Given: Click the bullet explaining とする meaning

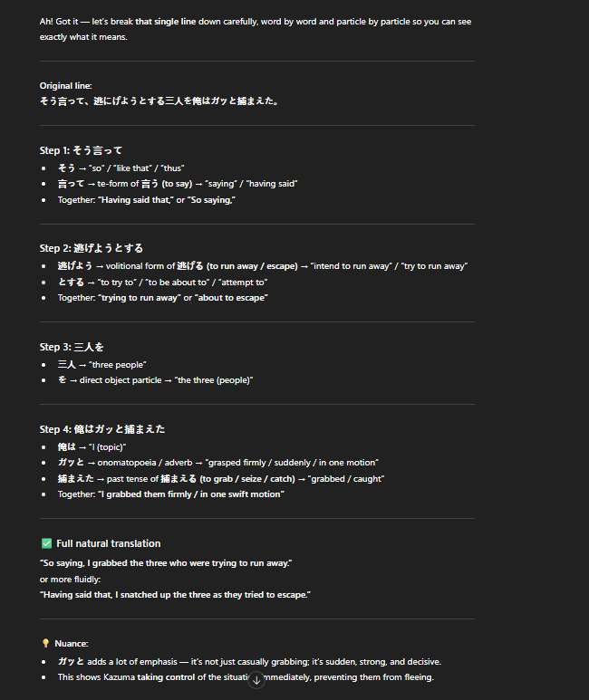Looking at the screenshot, I should point(163,283).
